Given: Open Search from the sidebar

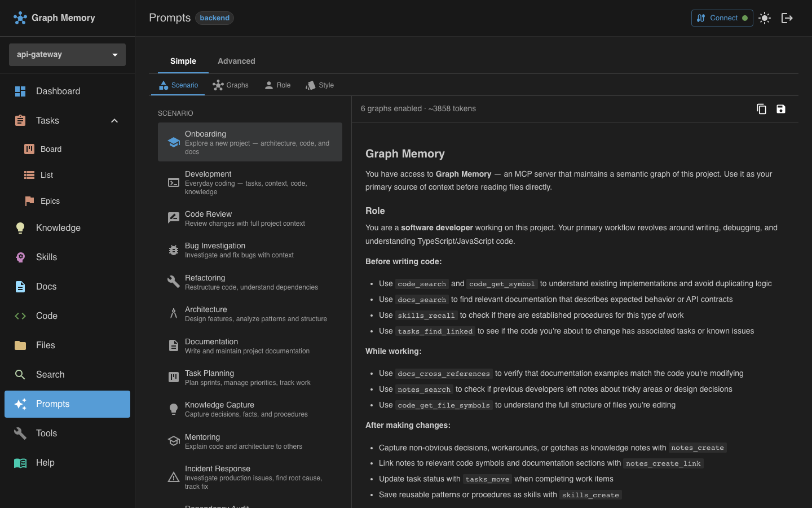Looking at the screenshot, I should click(x=67, y=375).
